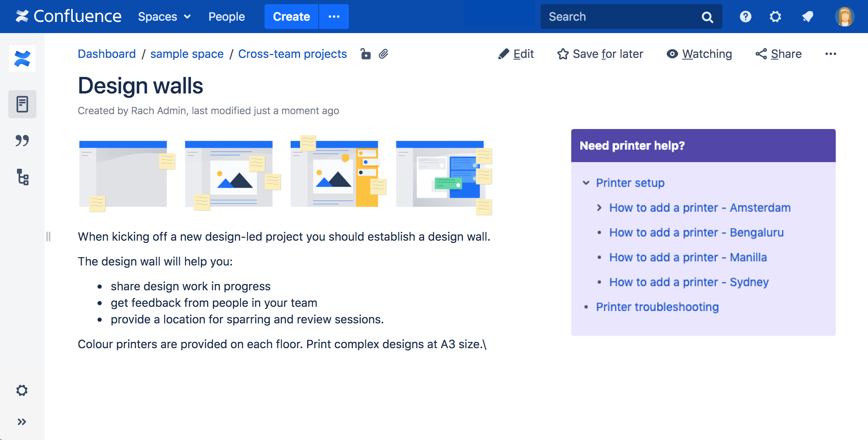Click 'share design work in progress' bullet
This screenshot has width=868, height=440.
tap(191, 286)
